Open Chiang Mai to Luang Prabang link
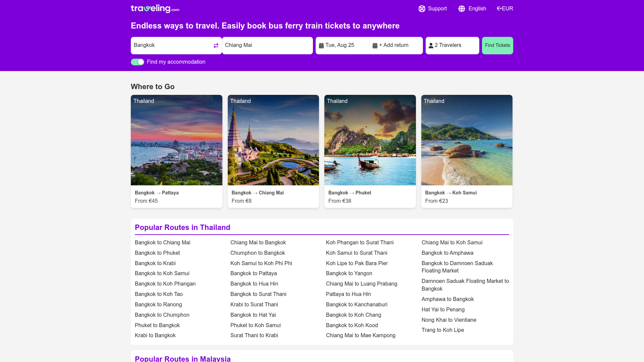644x362 pixels. 362,284
